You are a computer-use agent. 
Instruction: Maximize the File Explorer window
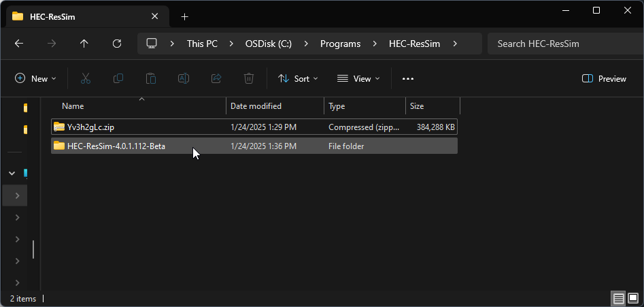pyautogui.click(x=596, y=11)
